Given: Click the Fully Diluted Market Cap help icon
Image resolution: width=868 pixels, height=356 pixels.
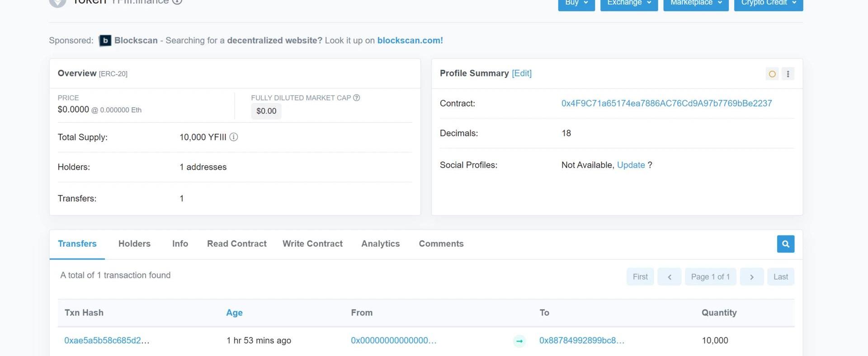Looking at the screenshot, I should click(x=356, y=98).
